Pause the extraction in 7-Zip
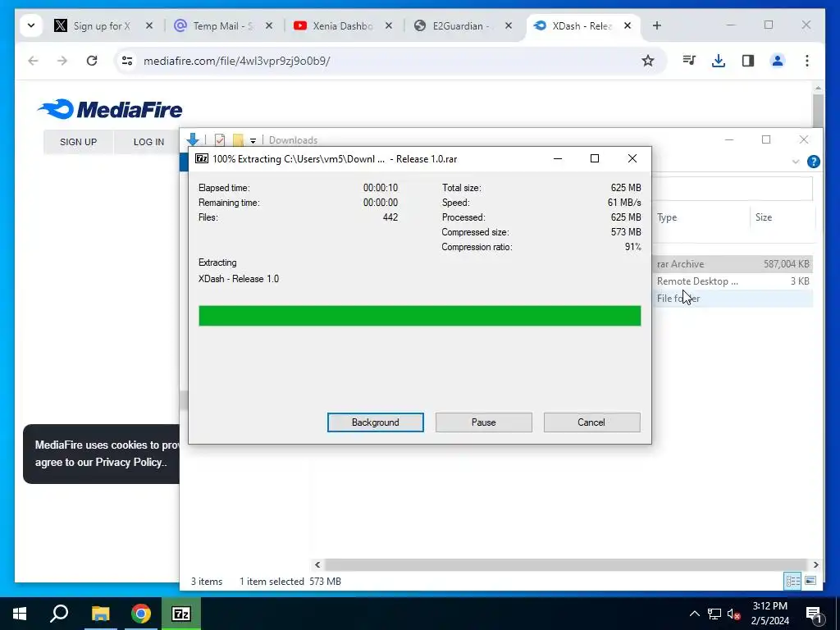The image size is (840, 630). 483,422
